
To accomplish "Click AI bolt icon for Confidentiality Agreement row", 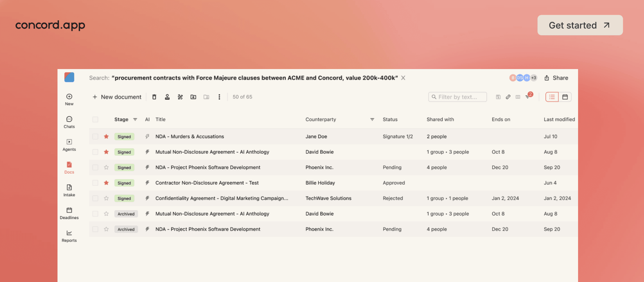I will coord(147,198).
